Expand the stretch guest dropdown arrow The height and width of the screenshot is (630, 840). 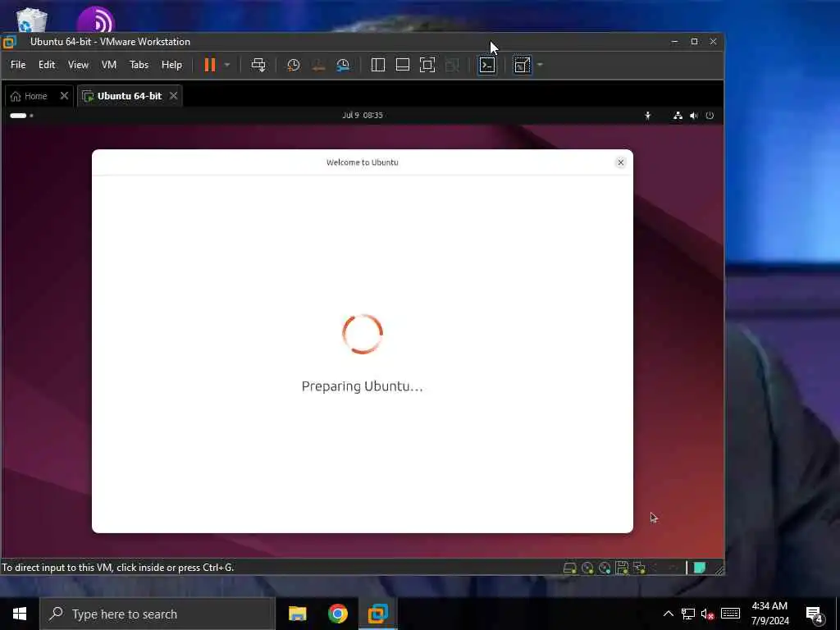pyautogui.click(x=540, y=65)
